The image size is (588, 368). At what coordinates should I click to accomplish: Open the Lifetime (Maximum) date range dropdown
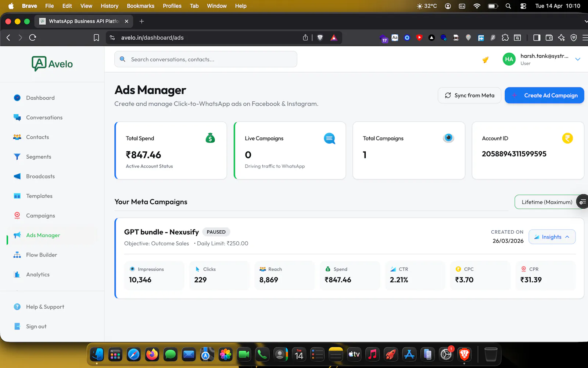(547, 202)
